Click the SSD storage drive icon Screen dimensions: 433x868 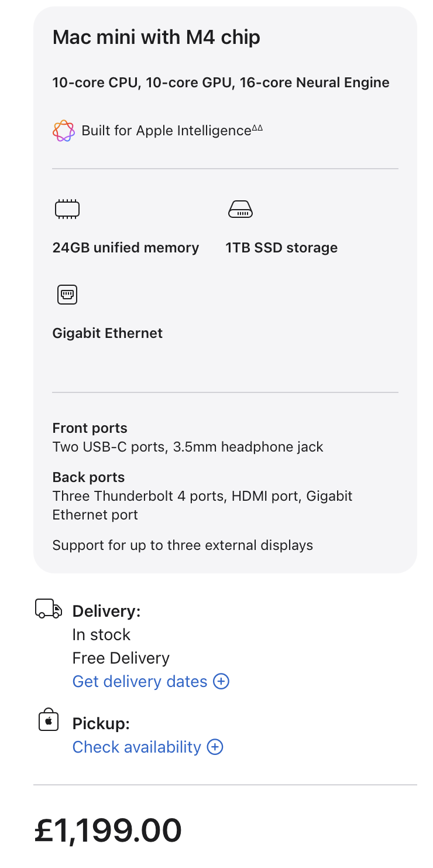(x=240, y=209)
